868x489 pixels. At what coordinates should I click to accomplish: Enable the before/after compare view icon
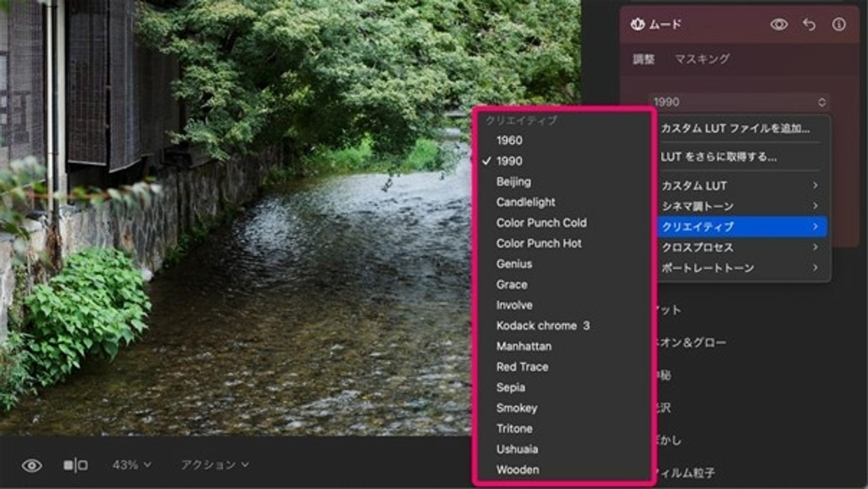[x=75, y=465]
